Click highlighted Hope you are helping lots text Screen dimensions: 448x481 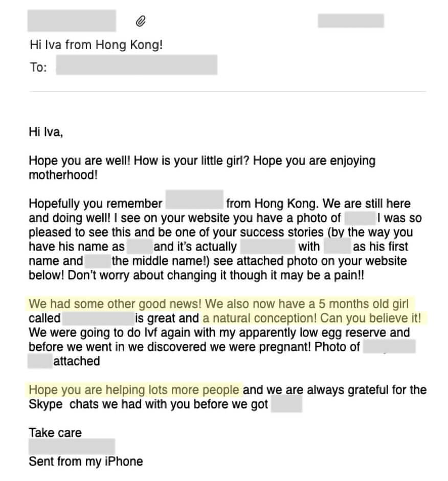pyautogui.click(x=133, y=390)
